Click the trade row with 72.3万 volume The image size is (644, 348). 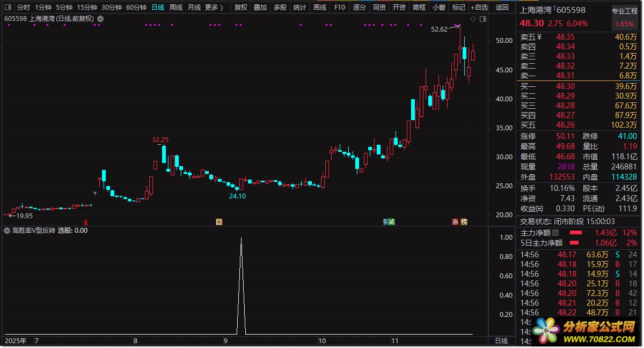coord(579,293)
